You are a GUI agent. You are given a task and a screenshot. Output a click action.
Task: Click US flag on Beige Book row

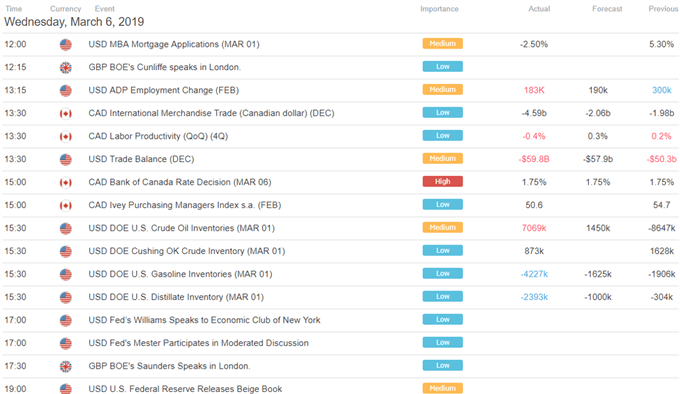tap(65, 389)
